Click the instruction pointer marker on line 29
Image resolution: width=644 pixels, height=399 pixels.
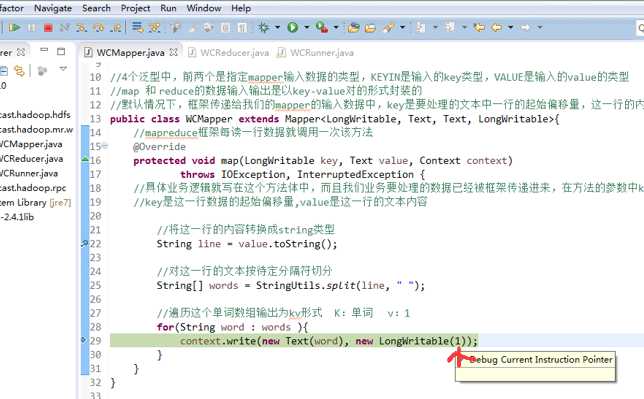pos(84,340)
